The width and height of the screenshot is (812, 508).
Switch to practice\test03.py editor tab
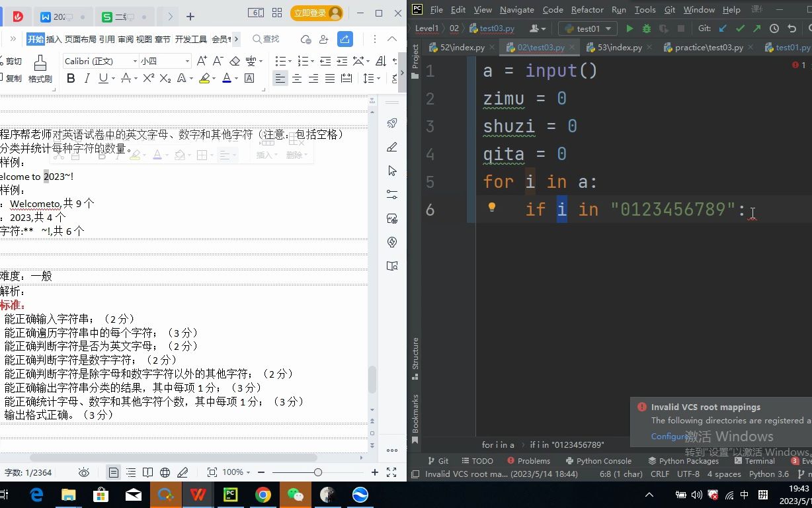point(709,48)
